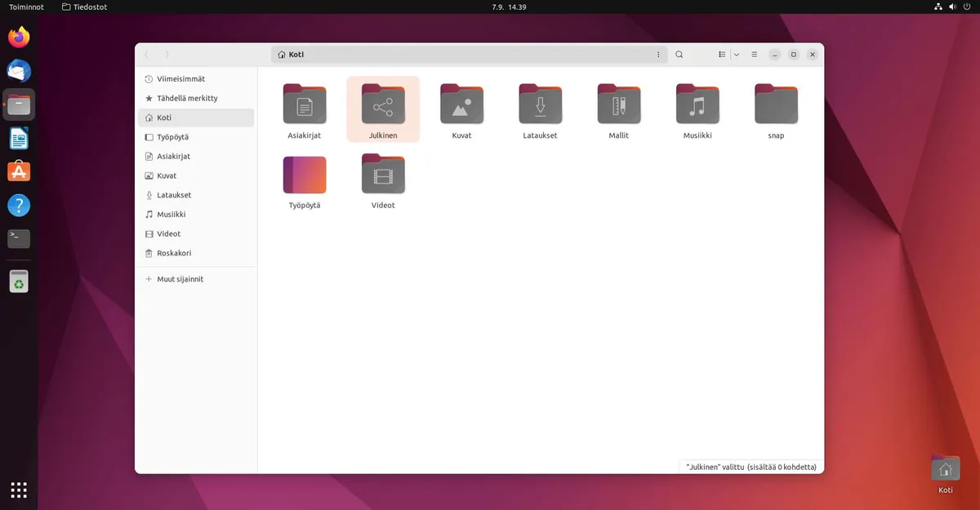
Task: Open Asiakirjat in the sidebar
Action: (196, 156)
